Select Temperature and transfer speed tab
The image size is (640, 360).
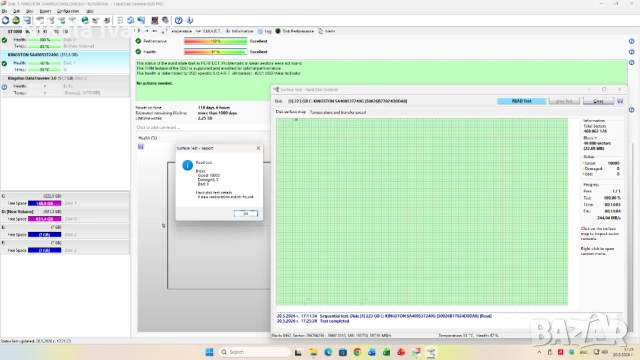pos(338,112)
